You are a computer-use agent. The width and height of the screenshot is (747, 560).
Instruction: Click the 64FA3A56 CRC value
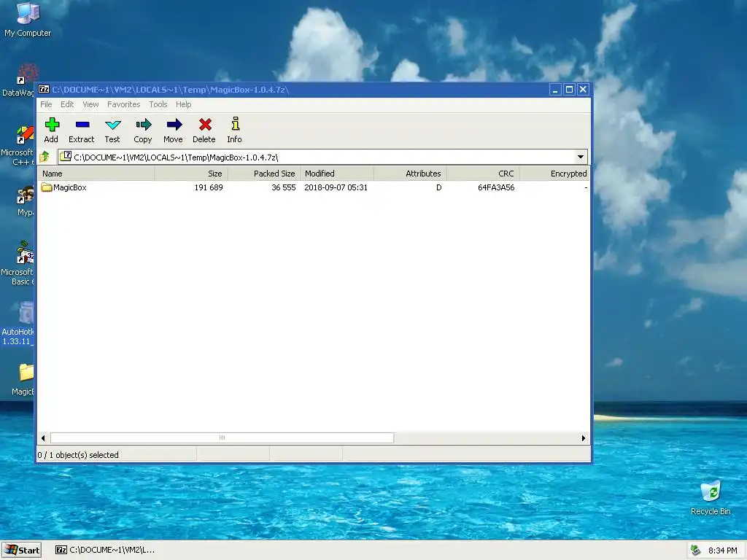[x=496, y=187]
